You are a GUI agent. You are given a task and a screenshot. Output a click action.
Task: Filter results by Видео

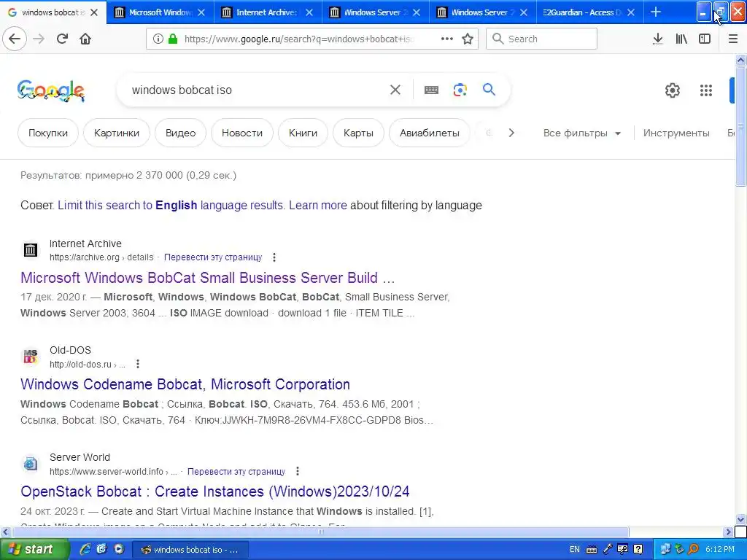coord(181,133)
